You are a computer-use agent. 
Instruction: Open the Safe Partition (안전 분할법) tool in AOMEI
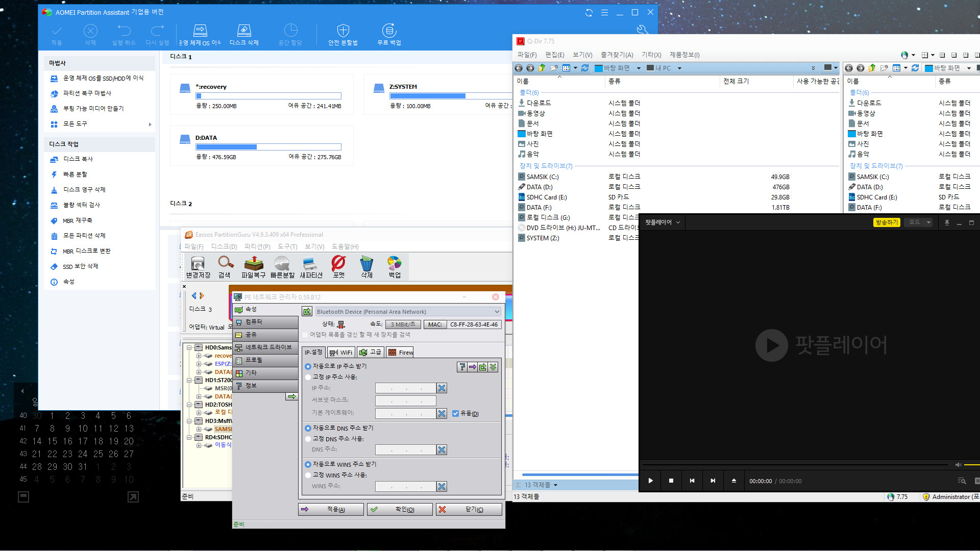(x=343, y=30)
